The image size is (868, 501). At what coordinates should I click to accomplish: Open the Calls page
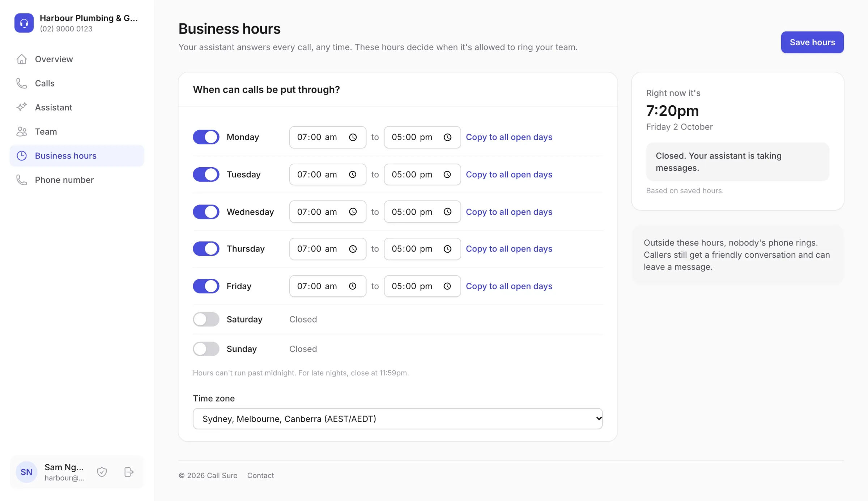click(77, 83)
